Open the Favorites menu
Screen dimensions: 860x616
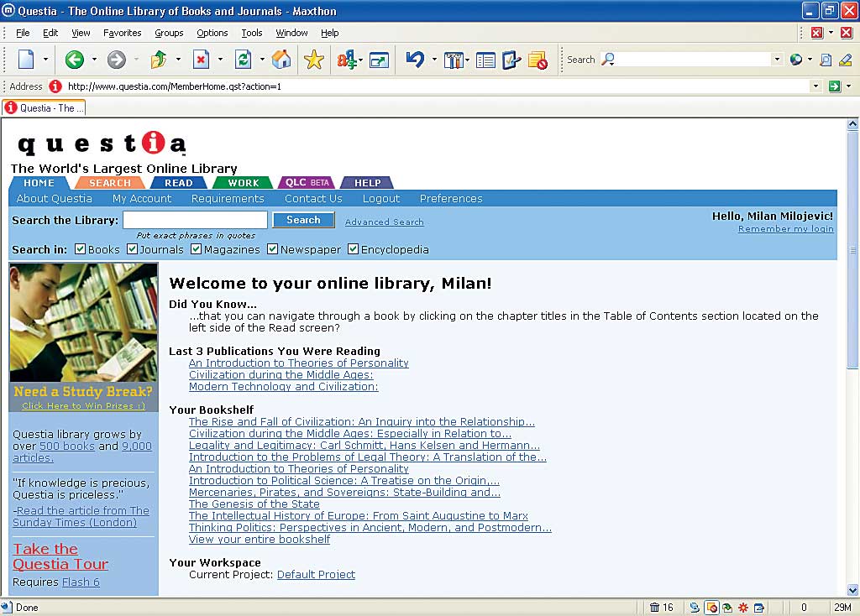[123, 33]
